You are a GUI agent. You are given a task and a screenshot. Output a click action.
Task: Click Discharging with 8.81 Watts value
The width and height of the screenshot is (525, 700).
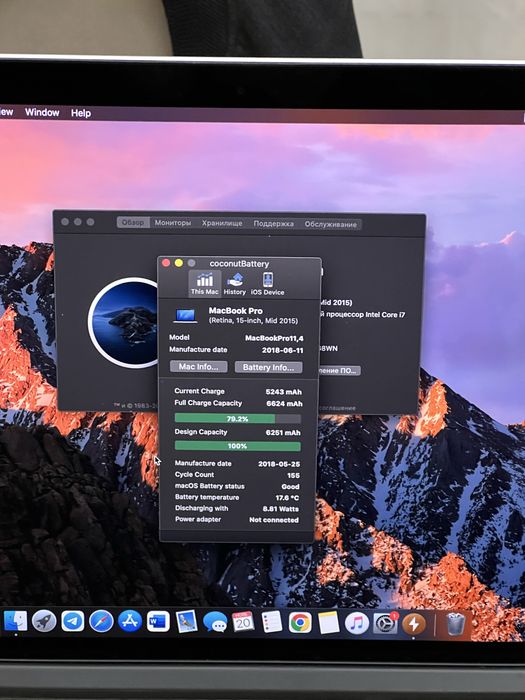click(281, 509)
